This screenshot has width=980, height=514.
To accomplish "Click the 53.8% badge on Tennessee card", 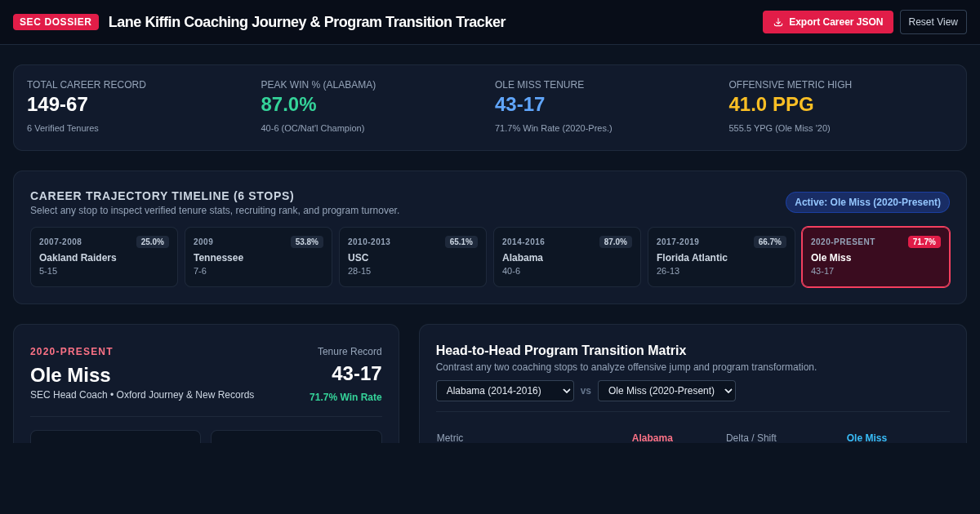I will point(307,242).
